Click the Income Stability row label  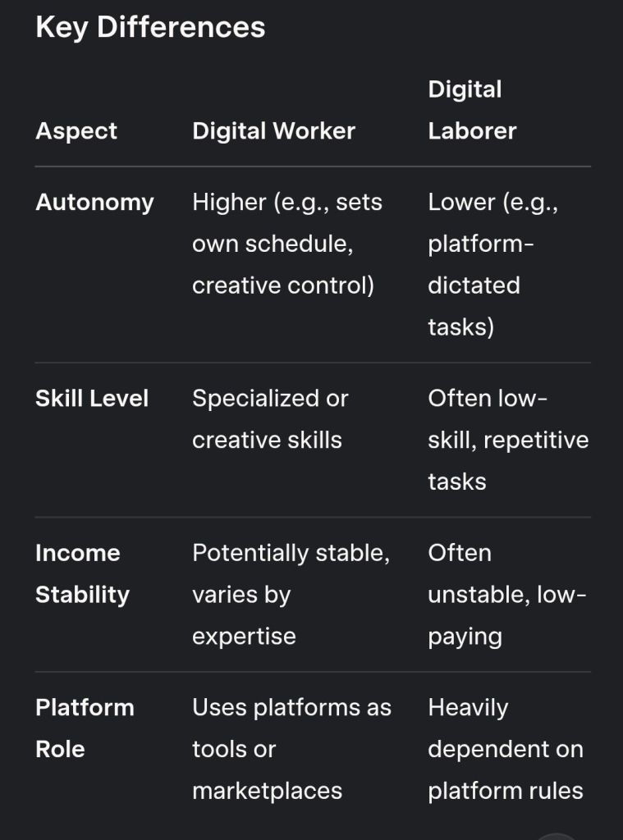click(x=82, y=573)
